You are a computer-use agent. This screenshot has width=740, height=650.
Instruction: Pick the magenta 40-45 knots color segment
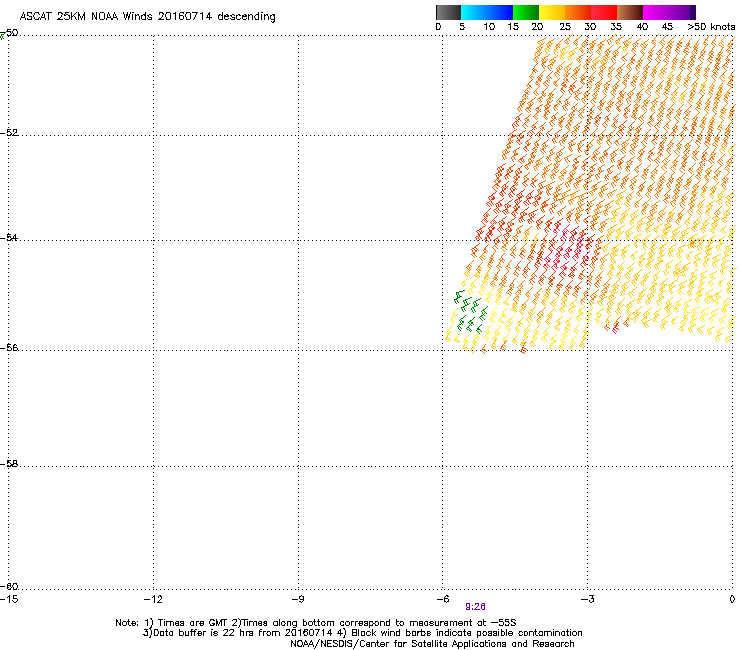tap(656, 12)
